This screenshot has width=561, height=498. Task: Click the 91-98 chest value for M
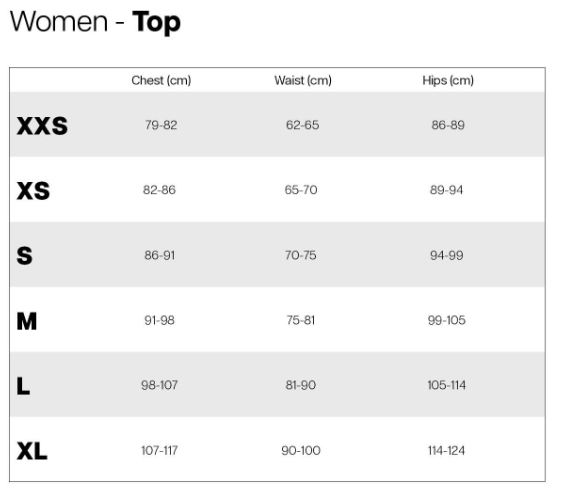[160, 320]
